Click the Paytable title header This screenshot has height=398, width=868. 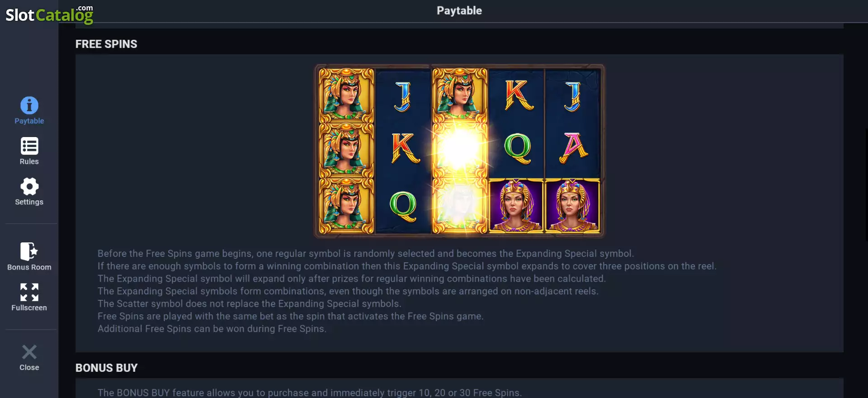coord(459,10)
